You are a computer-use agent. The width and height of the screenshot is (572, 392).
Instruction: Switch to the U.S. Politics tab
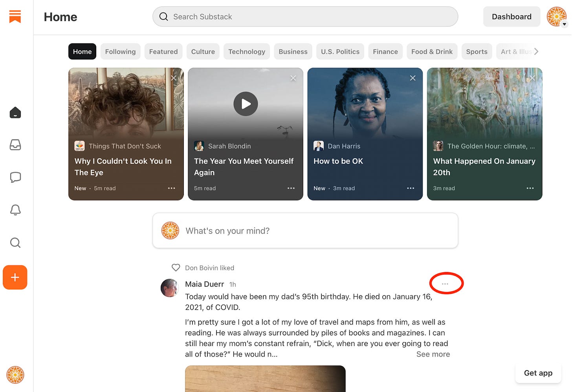pos(340,51)
